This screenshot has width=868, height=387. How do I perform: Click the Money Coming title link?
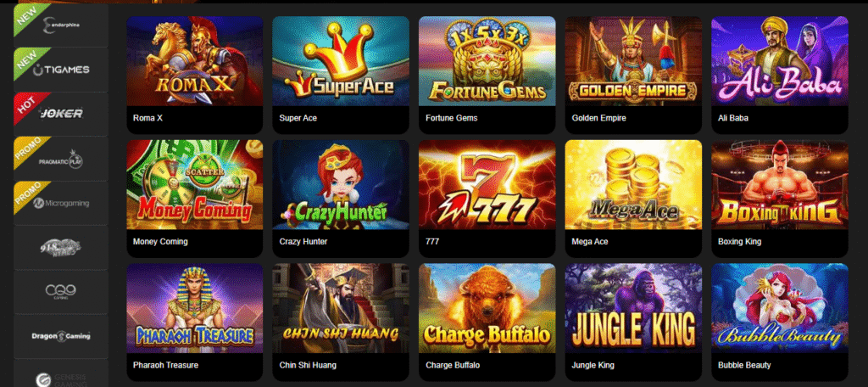point(160,242)
